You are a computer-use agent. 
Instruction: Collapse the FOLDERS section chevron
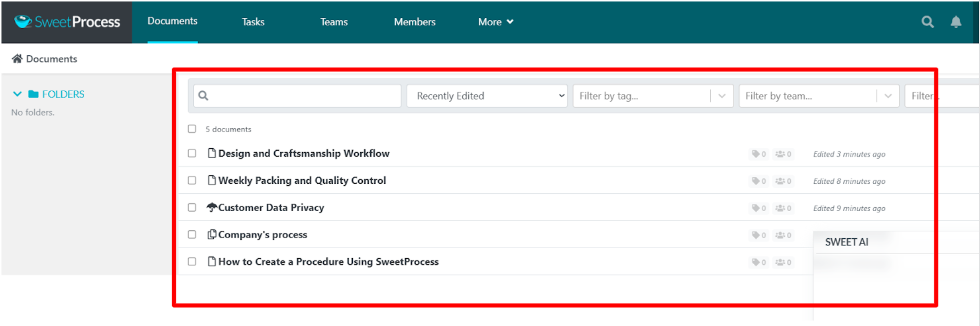click(x=17, y=94)
